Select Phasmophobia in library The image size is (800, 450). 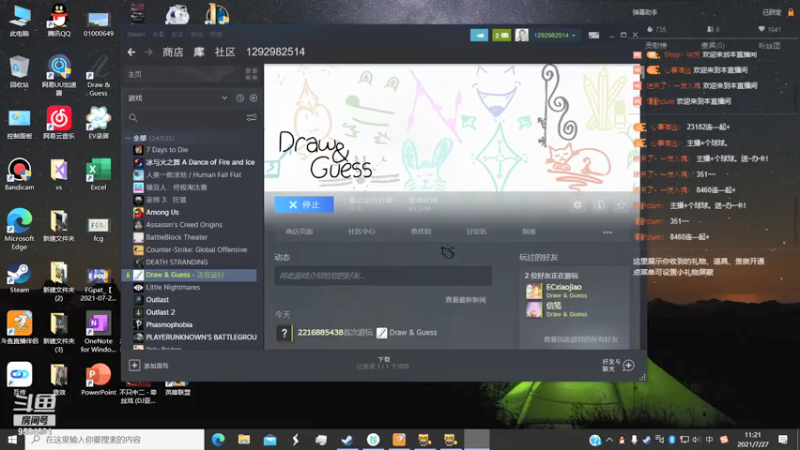pyautogui.click(x=169, y=325)
